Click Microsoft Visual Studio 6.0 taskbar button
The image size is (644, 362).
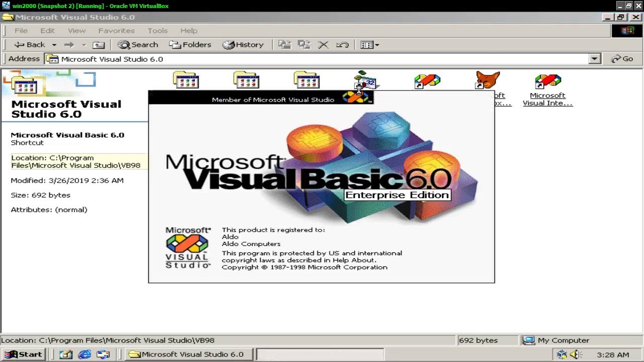click(x=189, y=354)
